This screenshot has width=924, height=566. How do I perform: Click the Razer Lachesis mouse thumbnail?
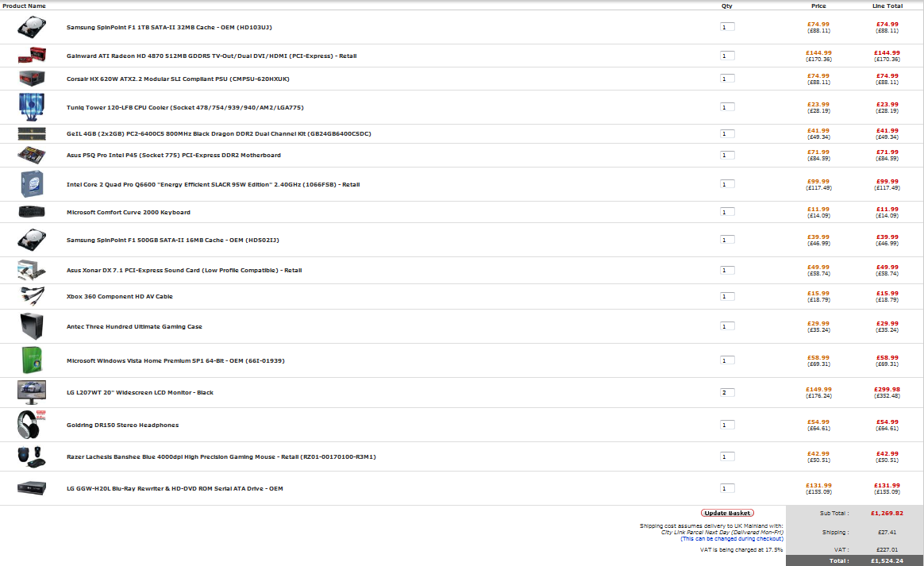click(x=32, y=456)
